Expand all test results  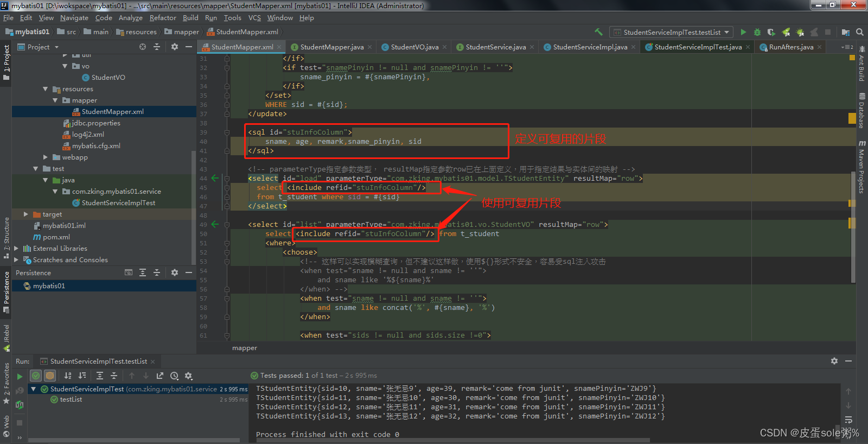click(x=100, y=376)
